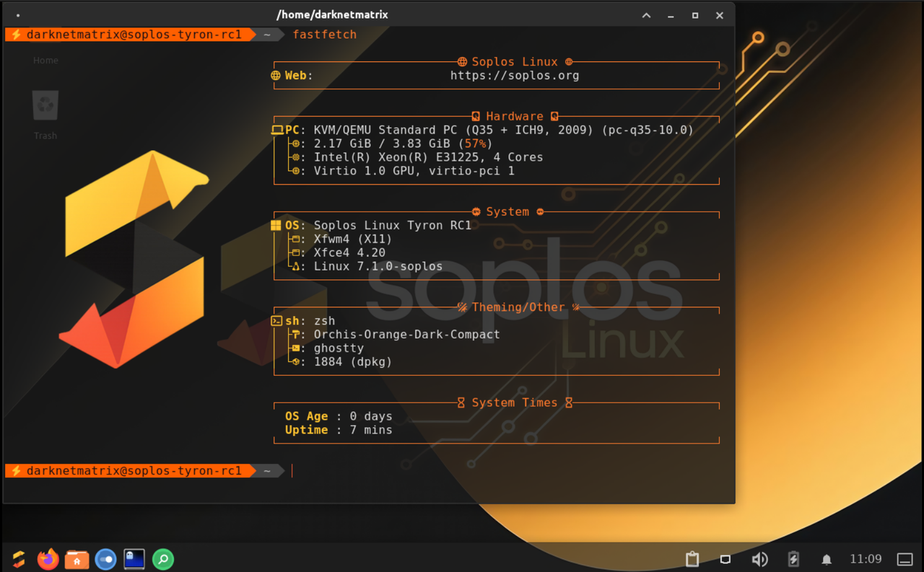Click the 1884 (dpkg) package count
924x572 pixels.
(353, 362)
